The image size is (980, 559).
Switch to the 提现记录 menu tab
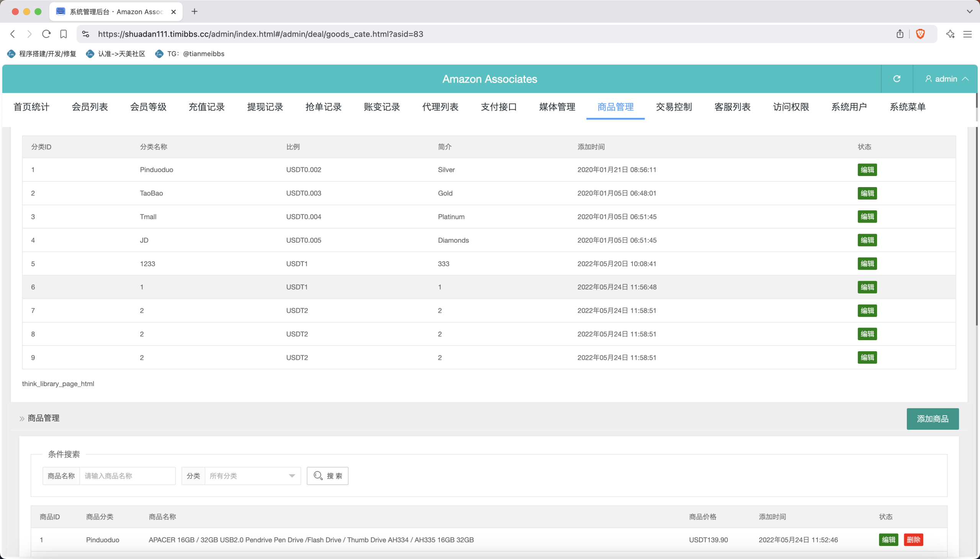click(x=265, y=107)
